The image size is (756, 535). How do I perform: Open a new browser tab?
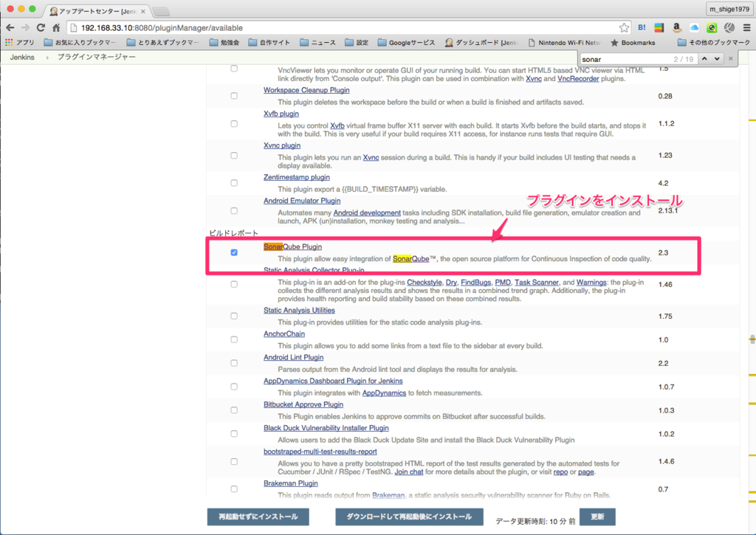[x=161, y=11]
